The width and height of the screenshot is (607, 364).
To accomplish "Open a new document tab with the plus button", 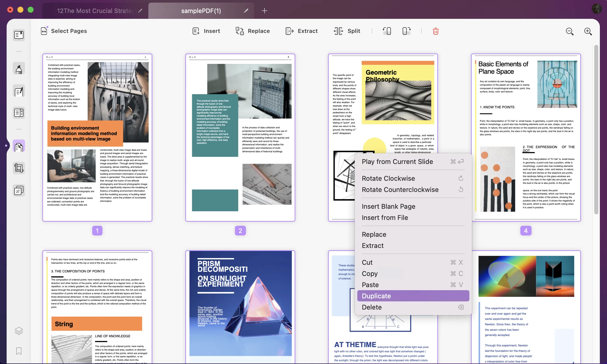I will (264, 11).
